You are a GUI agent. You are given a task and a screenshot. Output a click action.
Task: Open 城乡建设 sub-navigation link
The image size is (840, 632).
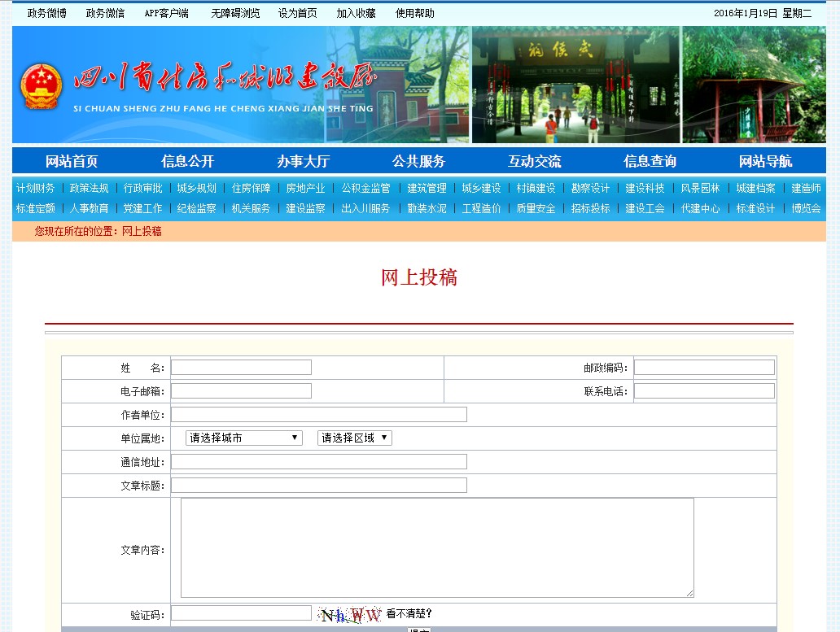[x=481, y=188]
